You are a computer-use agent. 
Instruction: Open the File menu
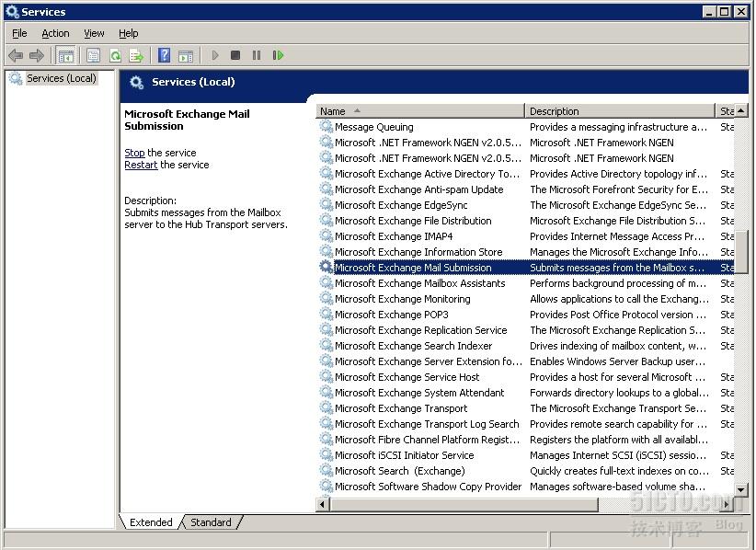coord(19,33)
